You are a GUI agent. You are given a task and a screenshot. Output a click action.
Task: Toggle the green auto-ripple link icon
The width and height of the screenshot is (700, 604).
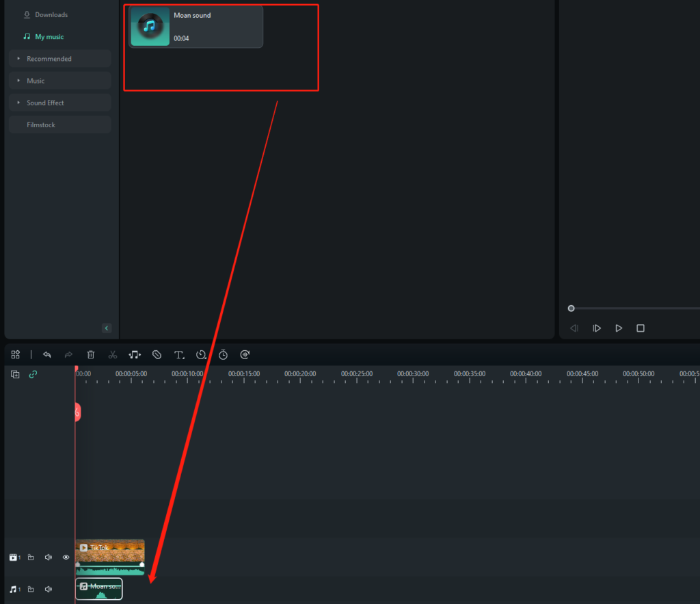[32, 374]
